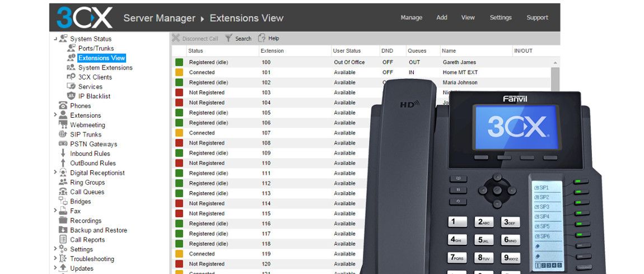Click the PSTN Gateways icon

tap(63, 144)
